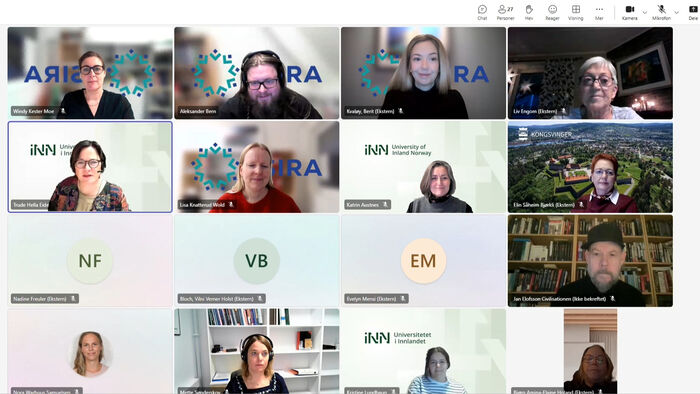This screenshot has height=394, width=700.
Task: Click the name label Evelyn Mensi (Ekstern)
Action: (371, 299)
